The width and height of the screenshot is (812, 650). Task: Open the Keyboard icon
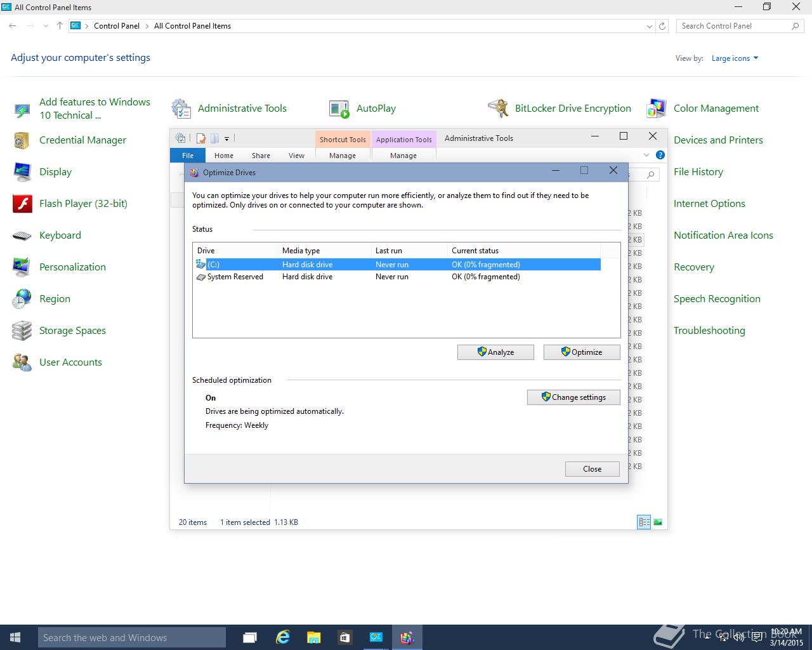pos(22,236)
